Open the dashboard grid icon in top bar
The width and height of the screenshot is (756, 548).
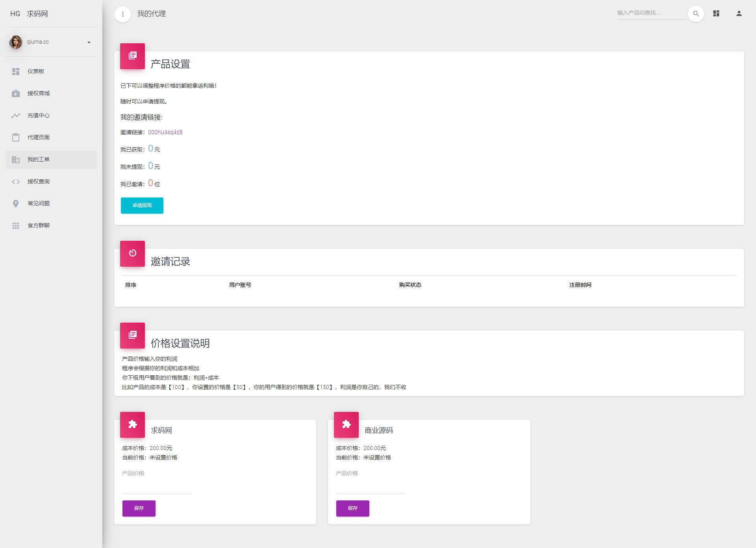point(716,13)
